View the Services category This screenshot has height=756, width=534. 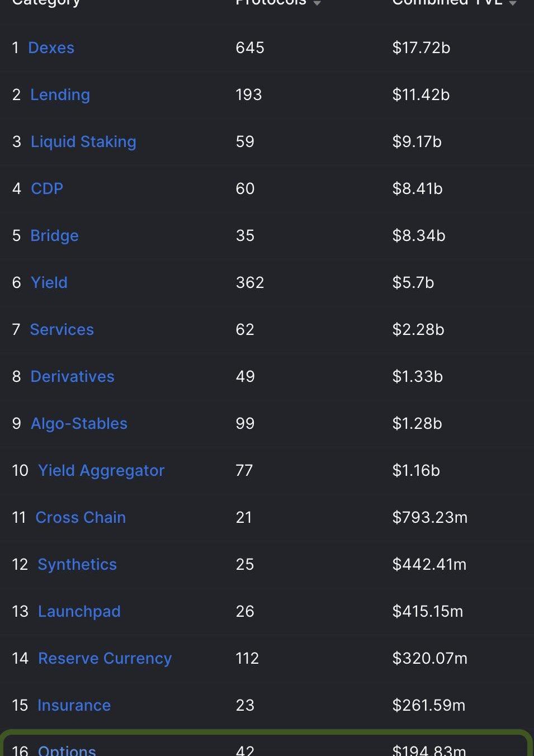coord(62,330)
